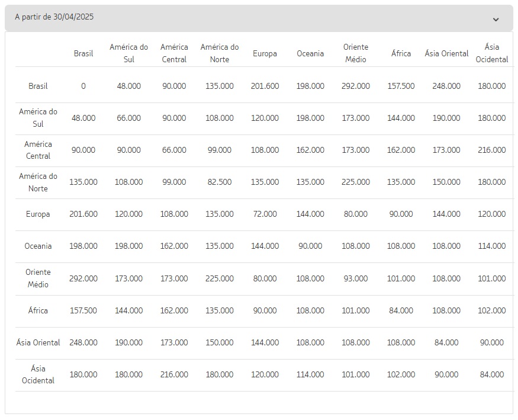Select the América do Norte column header
518x420 pixels.
coord(220,53)
